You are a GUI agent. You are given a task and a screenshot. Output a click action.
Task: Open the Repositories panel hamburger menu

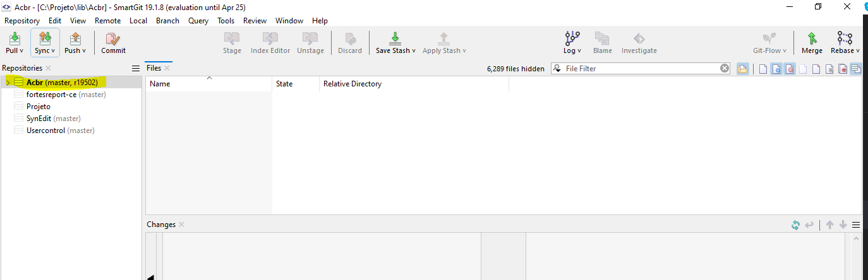point(135,68)
